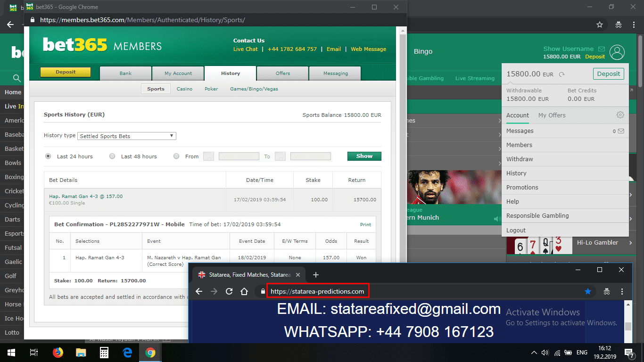The image size is (644, 362).
Task: Click the Messages envelope icon in account panel
Action: coord(621,131)
